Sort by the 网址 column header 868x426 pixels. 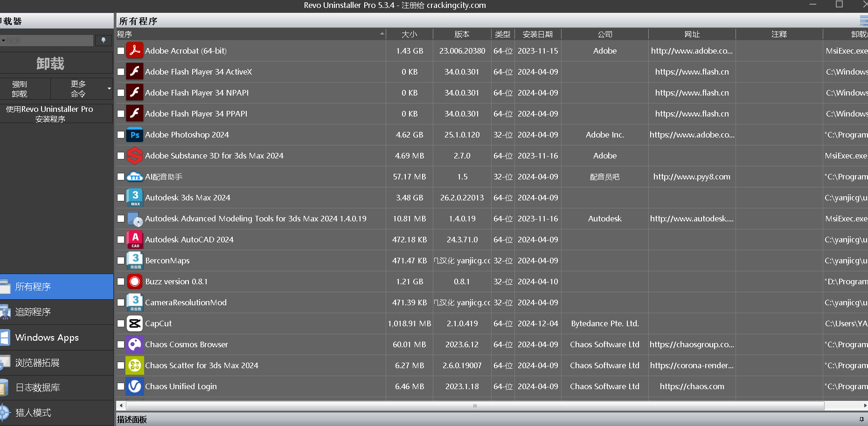[x=692, y=34]
